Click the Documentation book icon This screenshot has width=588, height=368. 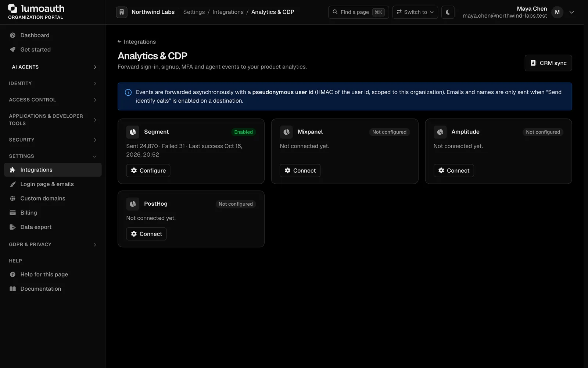tap(13, 289)
